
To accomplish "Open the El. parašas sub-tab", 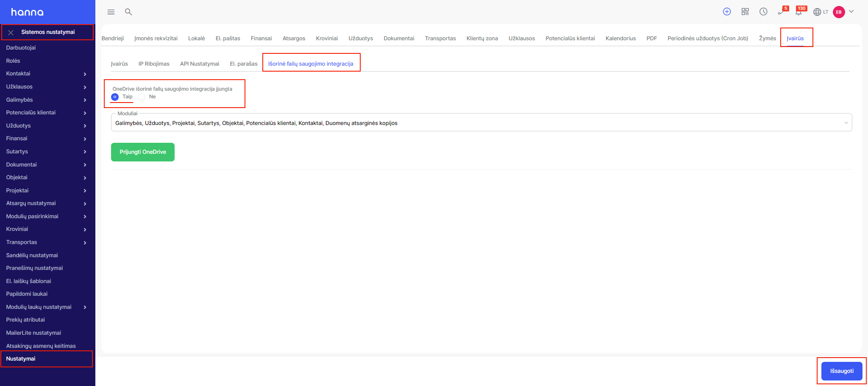I will point(244,64).
